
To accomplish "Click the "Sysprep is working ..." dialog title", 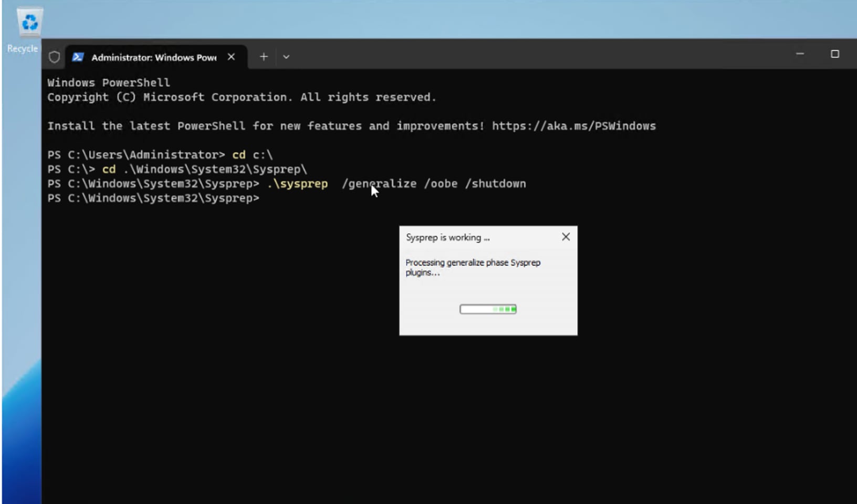I will click(x=447, y=237).
